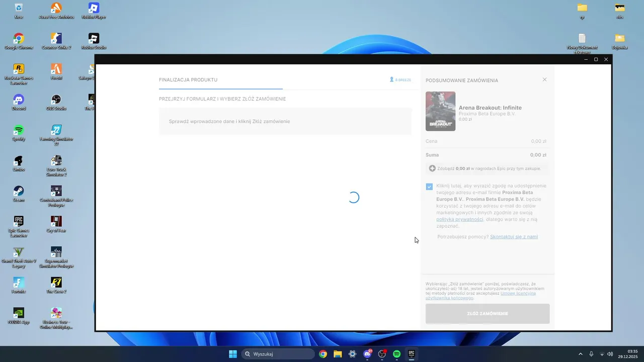Open the Spotify desktop shortcut
This screenshot has width=644, height=362.
(19, 133)
